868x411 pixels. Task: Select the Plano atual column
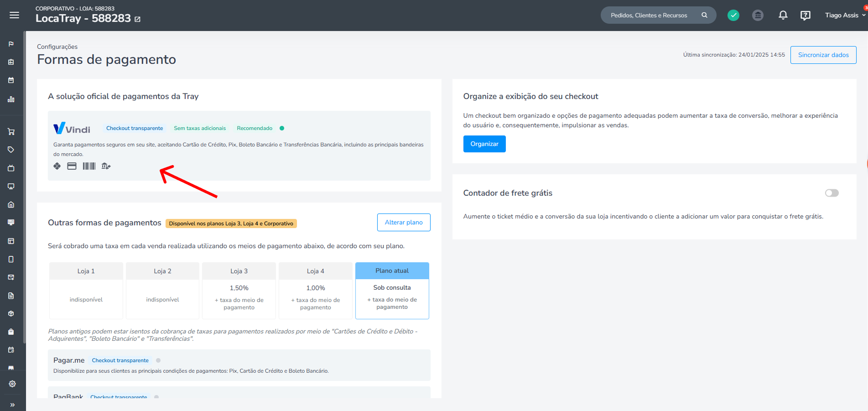(392, 291)
